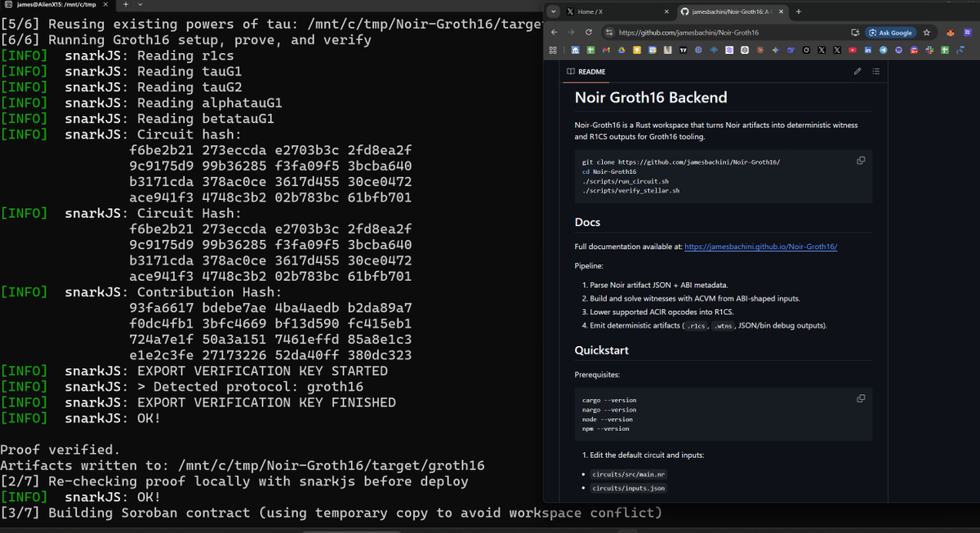
Task: Close the james@AlienX15 terminal tab
Action: tap(105, 6)
